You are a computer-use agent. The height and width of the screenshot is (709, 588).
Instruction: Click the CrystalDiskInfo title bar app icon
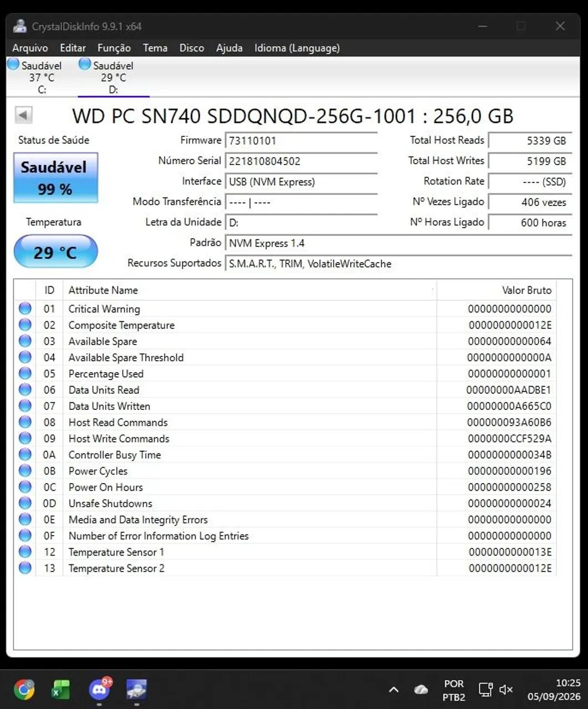pyautogui.click(x=20, y=26)
